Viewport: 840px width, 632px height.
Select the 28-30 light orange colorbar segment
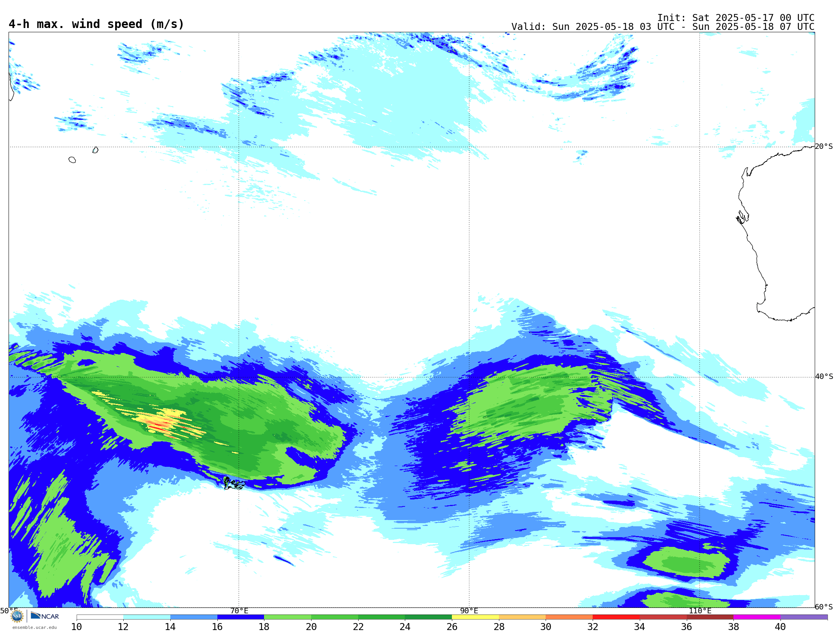(522, 617)
